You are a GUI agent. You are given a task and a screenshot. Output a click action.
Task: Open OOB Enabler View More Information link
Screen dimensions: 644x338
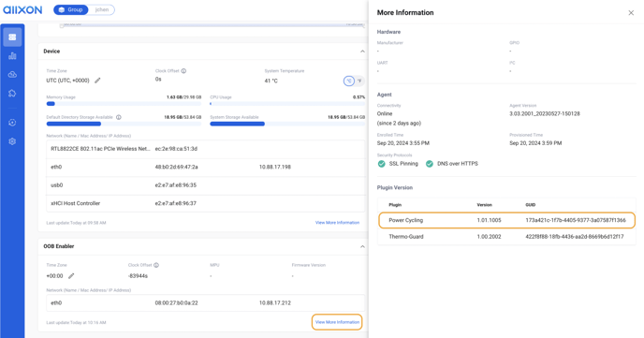337,322
